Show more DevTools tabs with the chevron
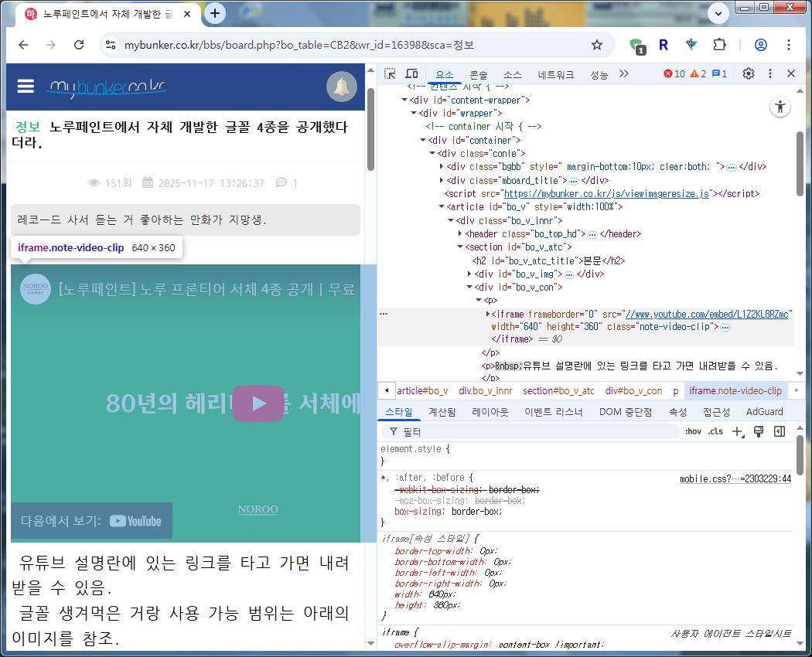812x657 pixels. (624, 74)
